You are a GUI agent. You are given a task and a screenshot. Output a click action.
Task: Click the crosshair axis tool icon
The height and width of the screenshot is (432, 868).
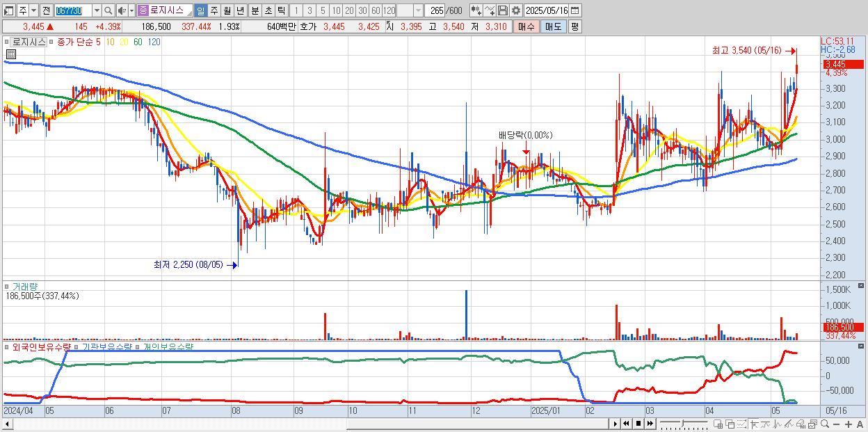(754, 424)
